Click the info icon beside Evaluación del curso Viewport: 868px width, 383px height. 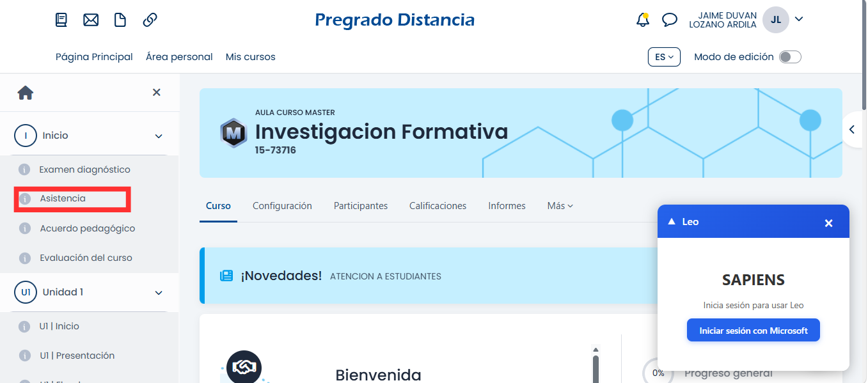pyautogui.click(x=25, y=258)
